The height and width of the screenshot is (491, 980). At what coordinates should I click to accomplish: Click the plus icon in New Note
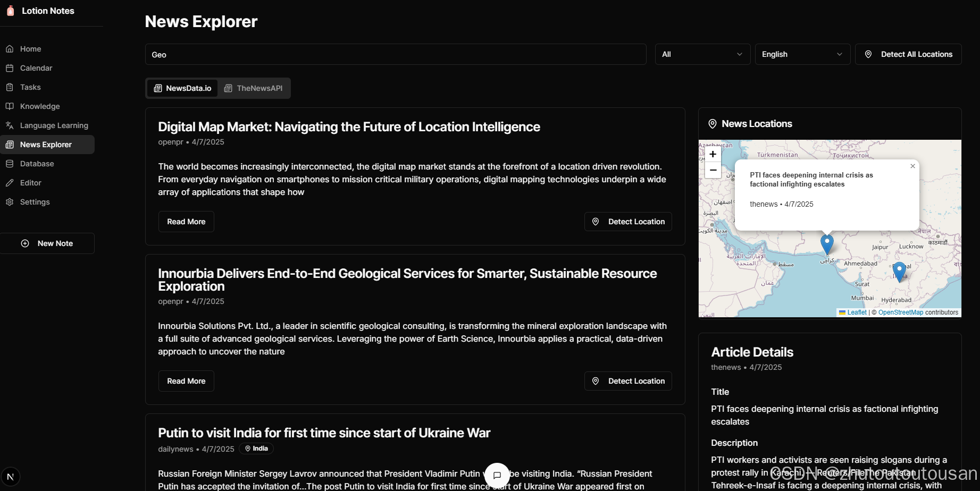point(25,243)
